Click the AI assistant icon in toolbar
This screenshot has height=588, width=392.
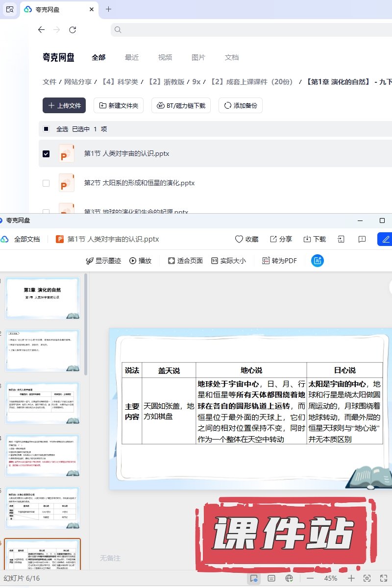(x=318, y=261)
